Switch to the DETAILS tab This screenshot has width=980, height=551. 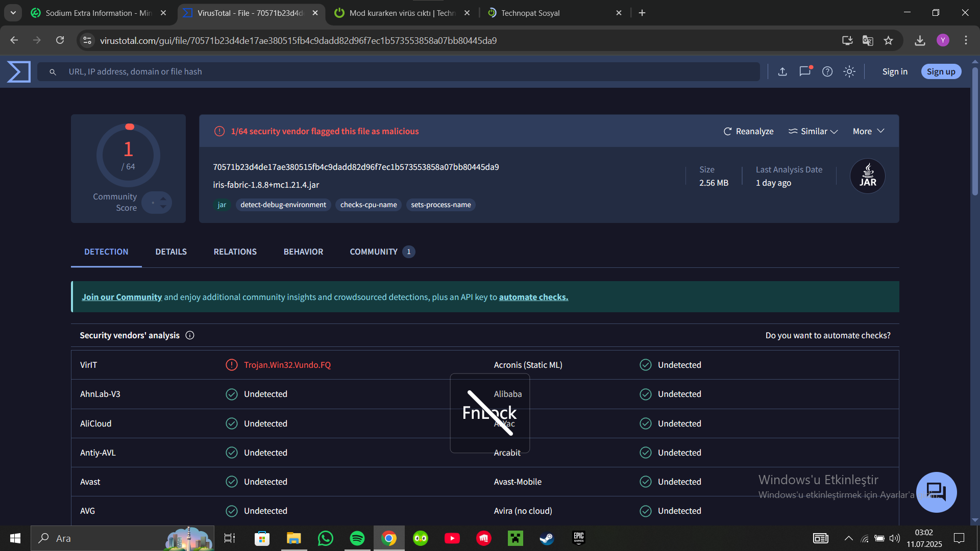pyautogui.click(x=171, y=252)
